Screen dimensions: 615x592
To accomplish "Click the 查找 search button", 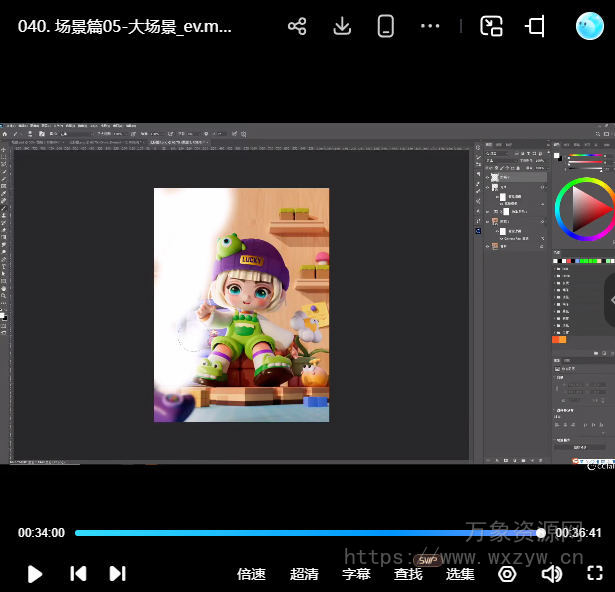I will point(408,574).
